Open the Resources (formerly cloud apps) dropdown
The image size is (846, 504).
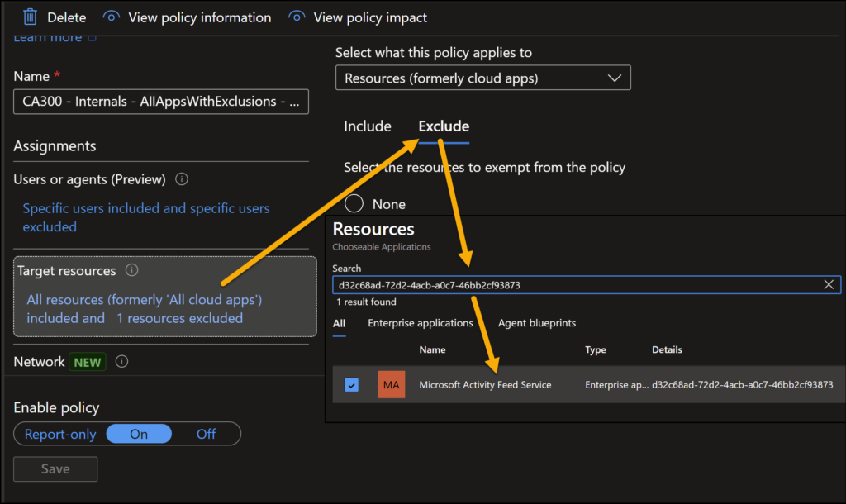(482, 78)
